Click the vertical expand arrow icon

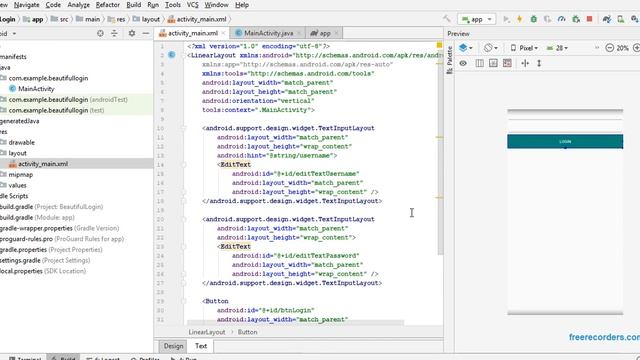(x=539, y=63)
